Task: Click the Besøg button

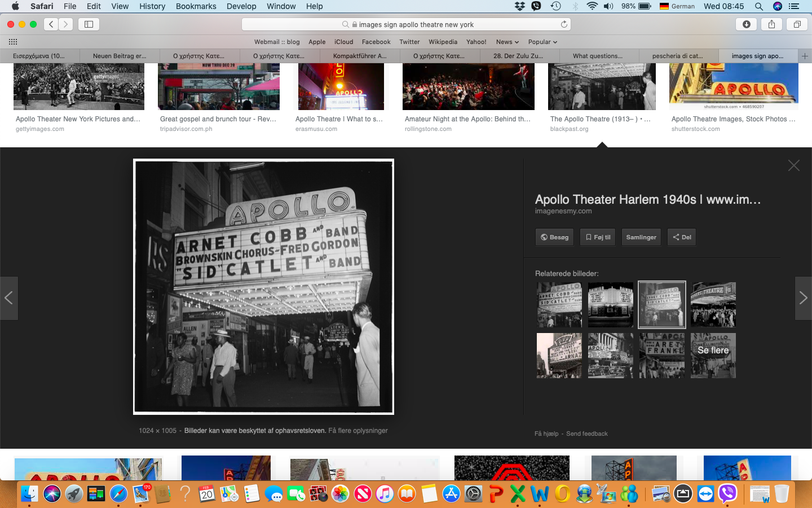Action: coord(555,237)
